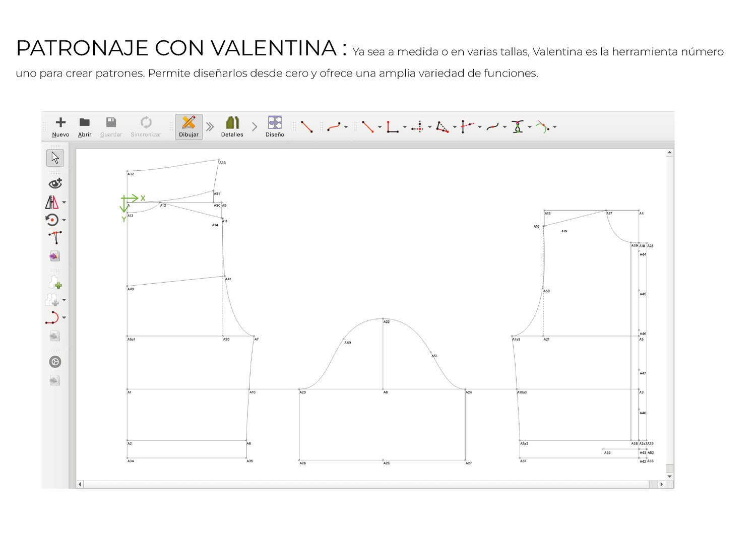The width and height of the screenshot is (756, 534).
Task: Click the eye-plus add visibility group icon
Action: [55, 183]
